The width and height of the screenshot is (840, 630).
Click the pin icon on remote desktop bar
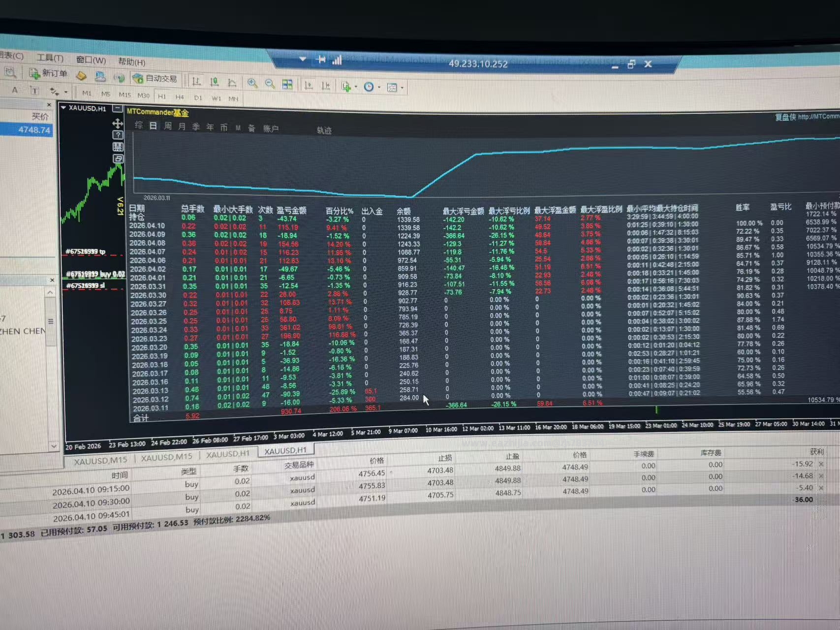tap(321, 60)
